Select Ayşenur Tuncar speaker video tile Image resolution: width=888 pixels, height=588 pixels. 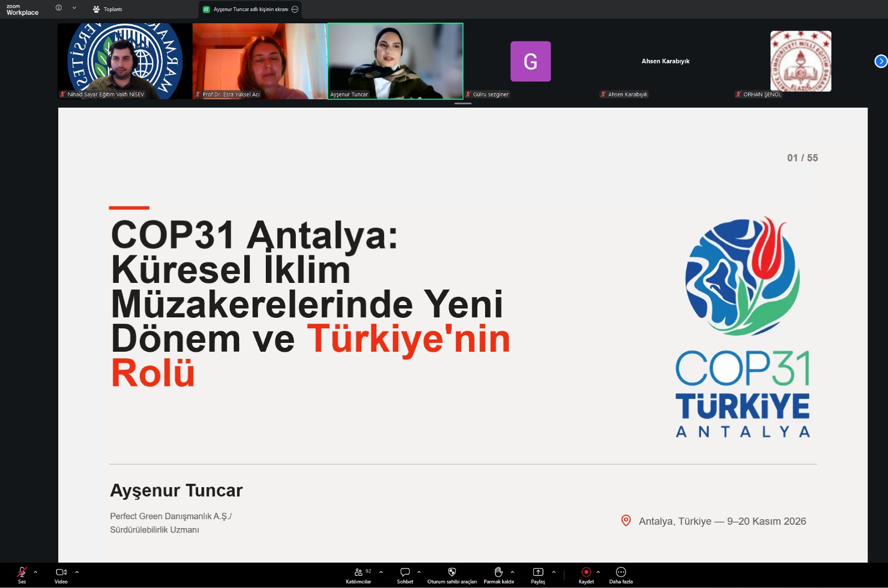coord(395,61)
